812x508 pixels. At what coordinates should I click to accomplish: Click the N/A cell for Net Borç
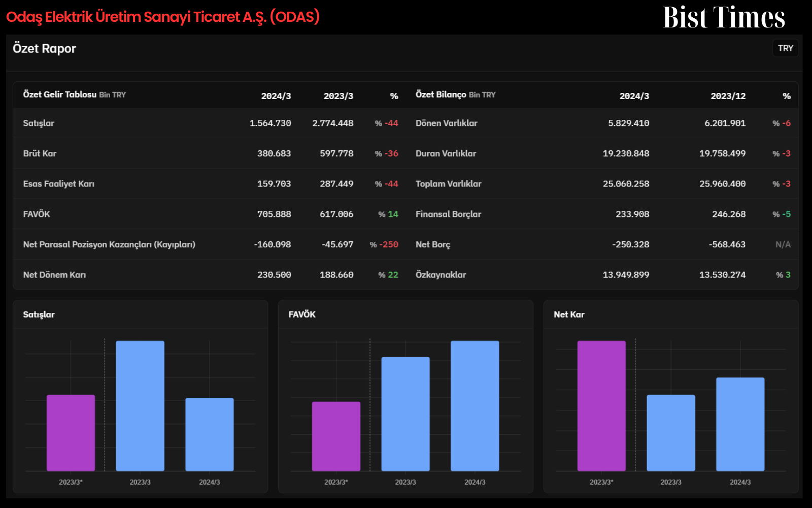(783, 244)
